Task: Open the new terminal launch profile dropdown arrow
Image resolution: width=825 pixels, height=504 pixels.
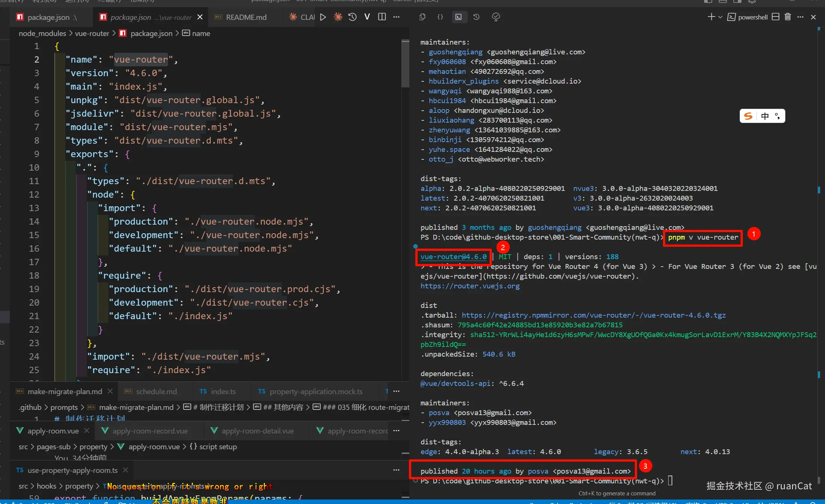Action: click(720, 17)
